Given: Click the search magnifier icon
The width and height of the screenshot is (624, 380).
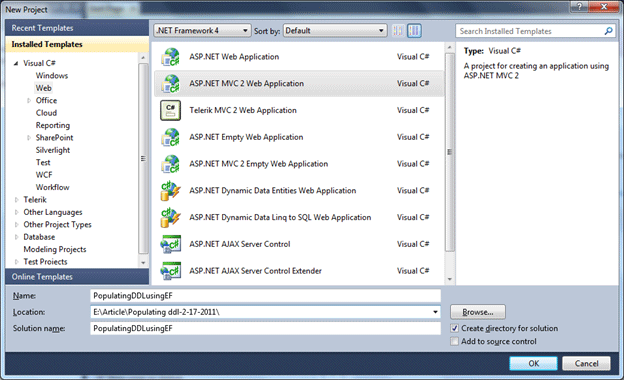Looking at the screenshot, I should (x=608, y=31).
